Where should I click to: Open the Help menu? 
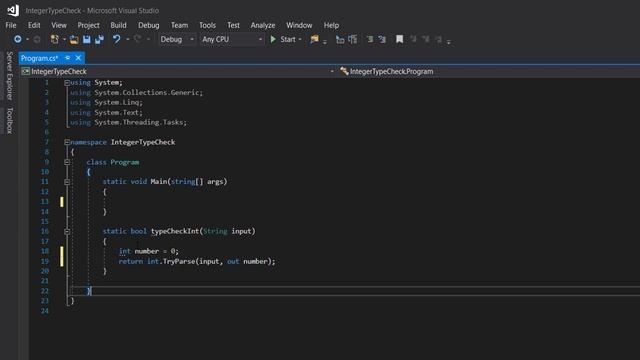coord(331,25)
